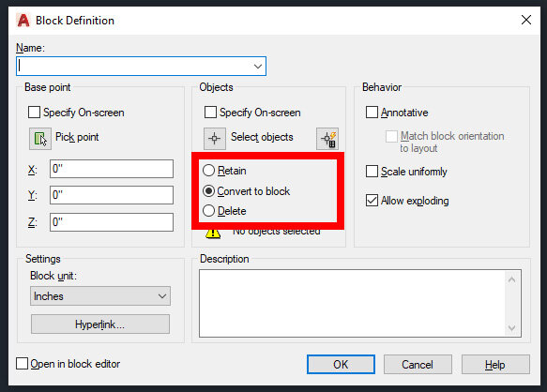
Task: Click the AutoCAD logo in title bar
Action: click(x=23, y=21)
